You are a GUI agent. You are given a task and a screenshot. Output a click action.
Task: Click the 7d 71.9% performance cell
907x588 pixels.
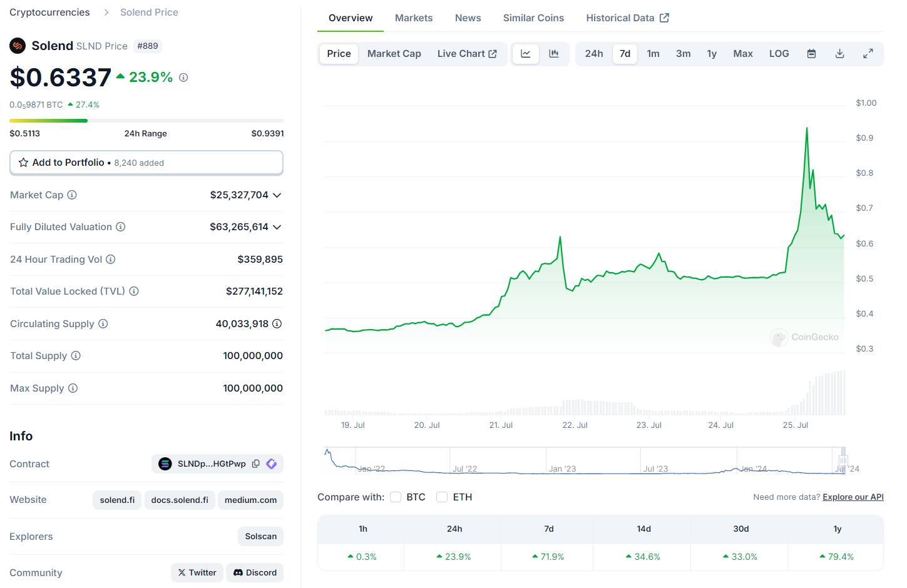click(x=549, y=557)
